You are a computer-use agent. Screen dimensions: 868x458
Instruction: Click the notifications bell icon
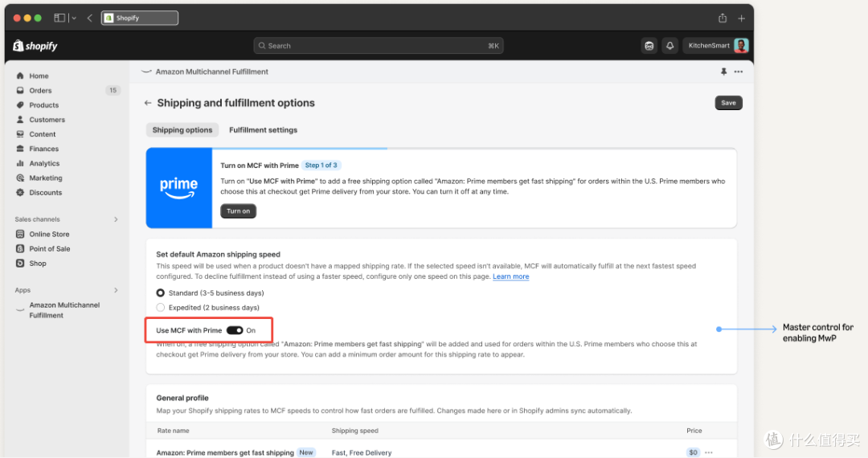[669, 46]
